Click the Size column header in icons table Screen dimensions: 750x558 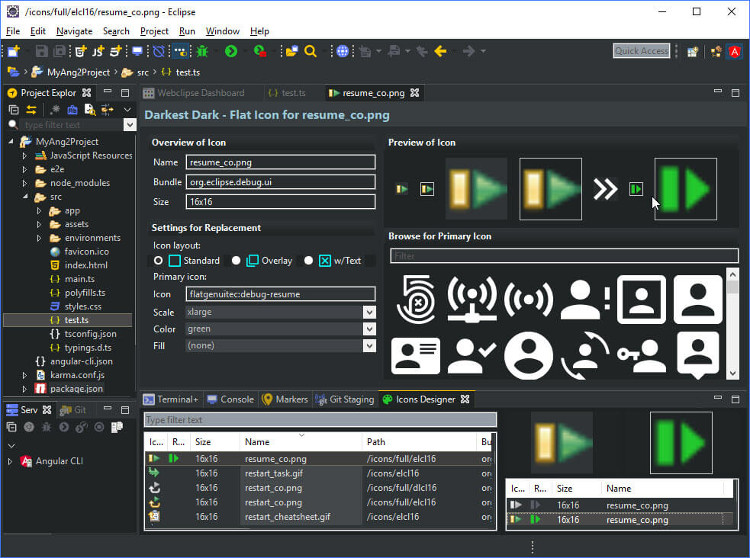(214, 442)
